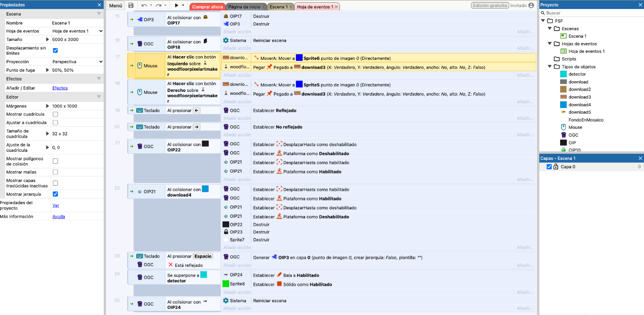
Task: Select Teclado icon in left-arrow key event
Action: pos(139,110)
